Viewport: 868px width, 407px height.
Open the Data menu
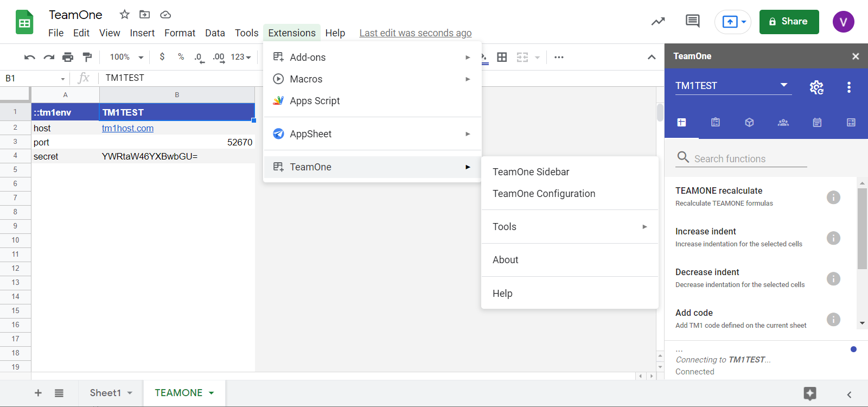pyautogui.click(x=215, y=33)
